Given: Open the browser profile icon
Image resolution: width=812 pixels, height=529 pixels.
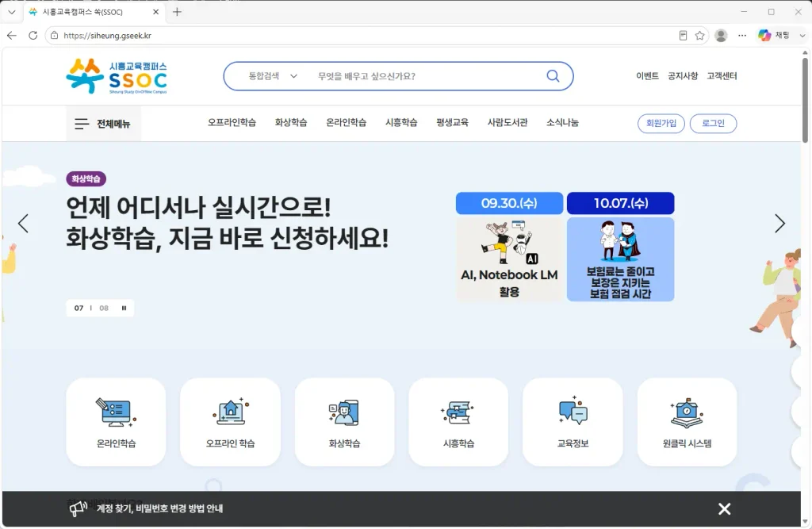Looking at the screenshot, I should (720, 35).
